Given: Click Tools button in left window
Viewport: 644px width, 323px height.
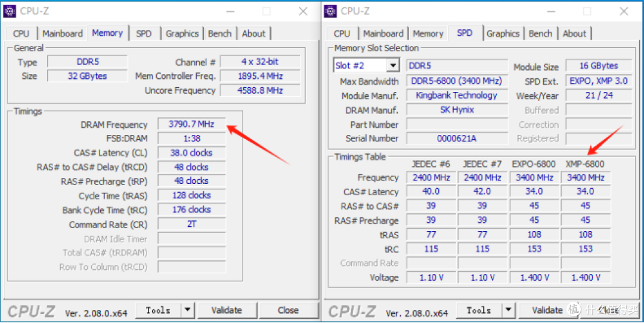Looking at the screenshot, I should (158, 310).
